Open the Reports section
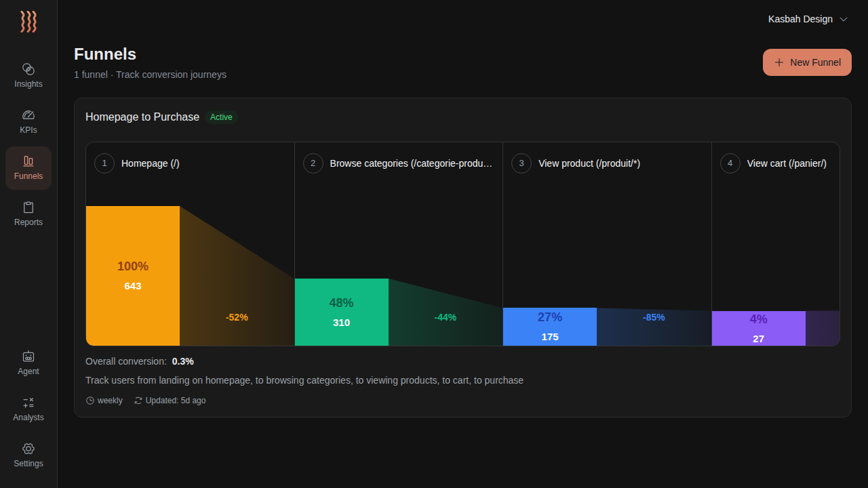The width and height of the screenshot is (868, 488). tap(28, 213)
